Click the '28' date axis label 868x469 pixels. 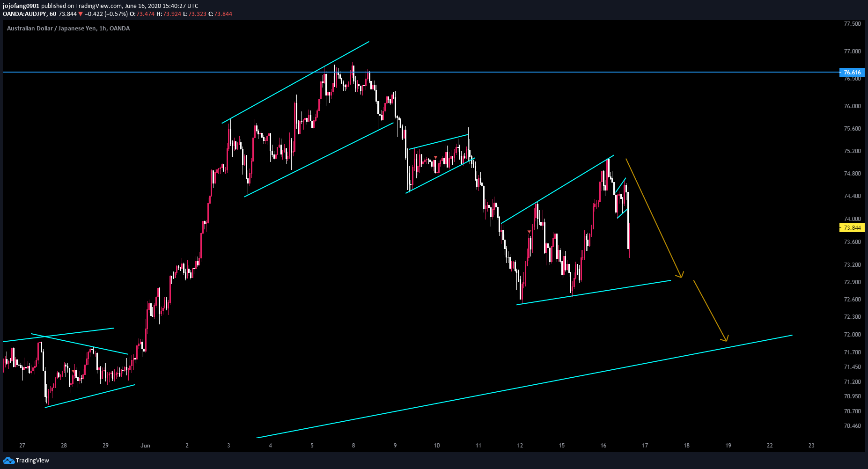(64, 446)
